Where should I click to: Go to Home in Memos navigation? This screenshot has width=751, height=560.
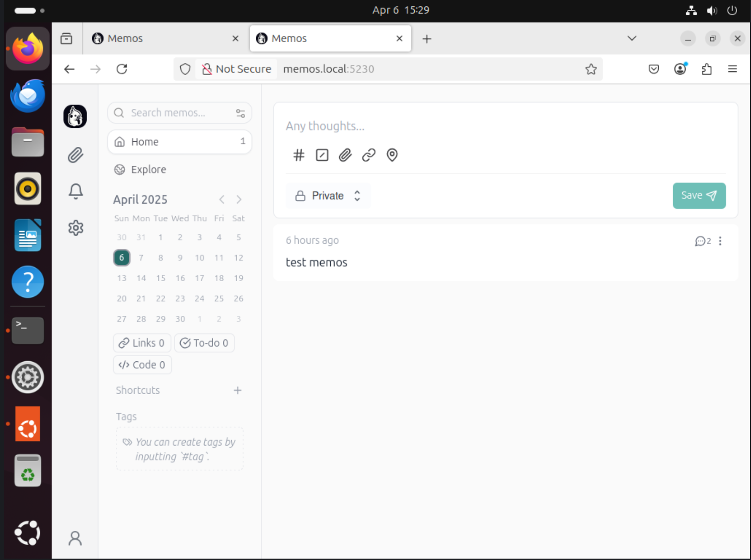click(x=180, y=142)
